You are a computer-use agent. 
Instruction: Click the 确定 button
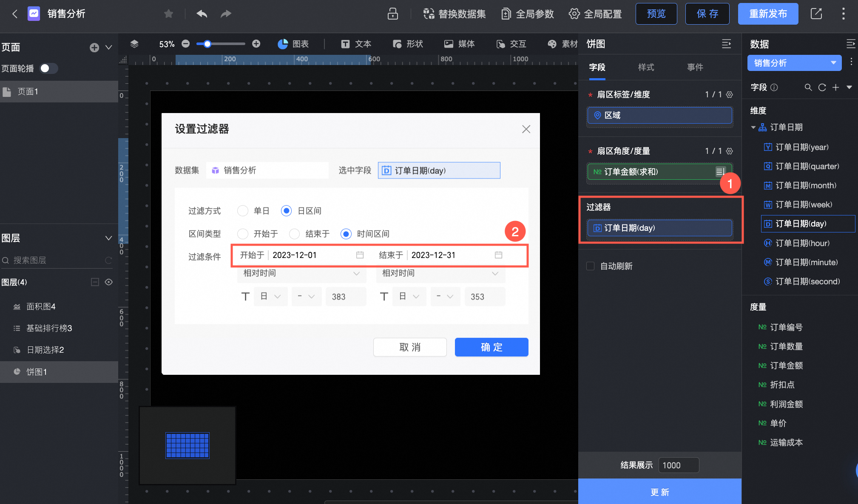click(x=492, y=347)
